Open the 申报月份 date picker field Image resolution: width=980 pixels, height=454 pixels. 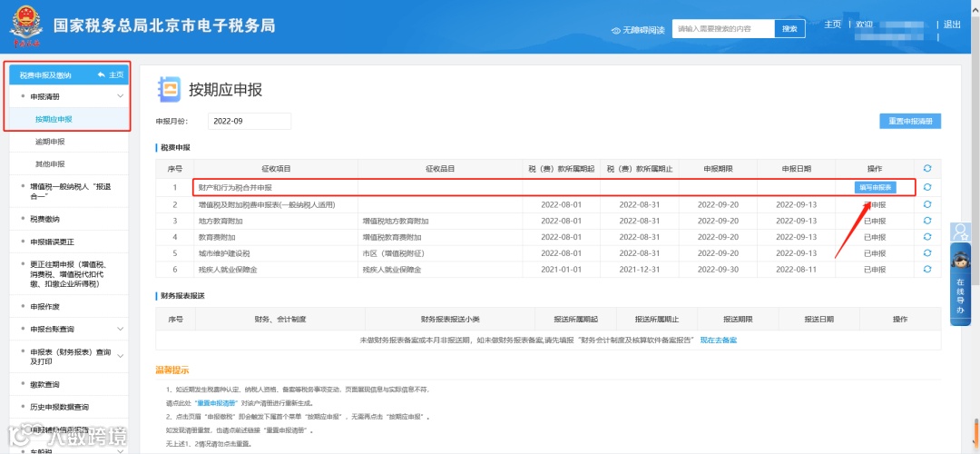(249, 122)
